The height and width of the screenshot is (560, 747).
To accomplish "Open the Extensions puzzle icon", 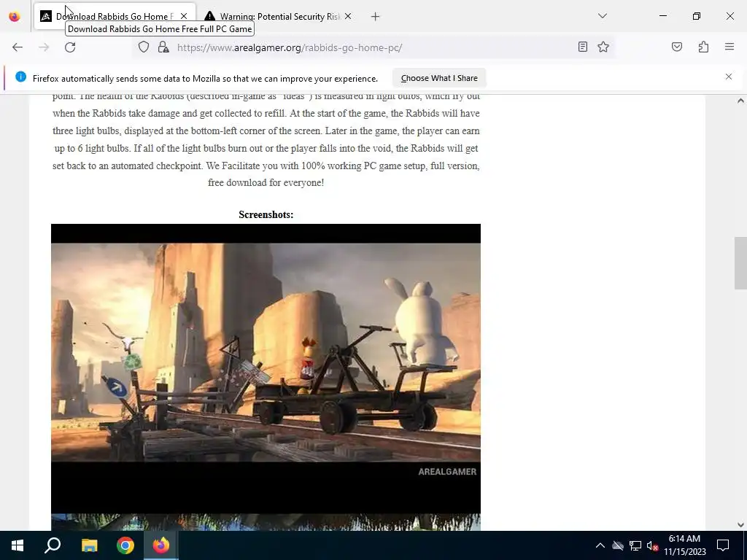I will click(703, 47).
